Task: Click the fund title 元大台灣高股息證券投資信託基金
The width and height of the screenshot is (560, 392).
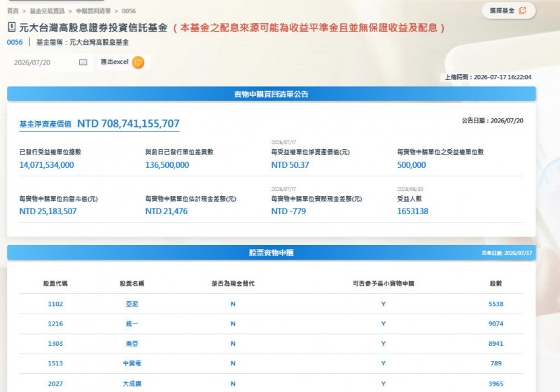Action: 93,27
